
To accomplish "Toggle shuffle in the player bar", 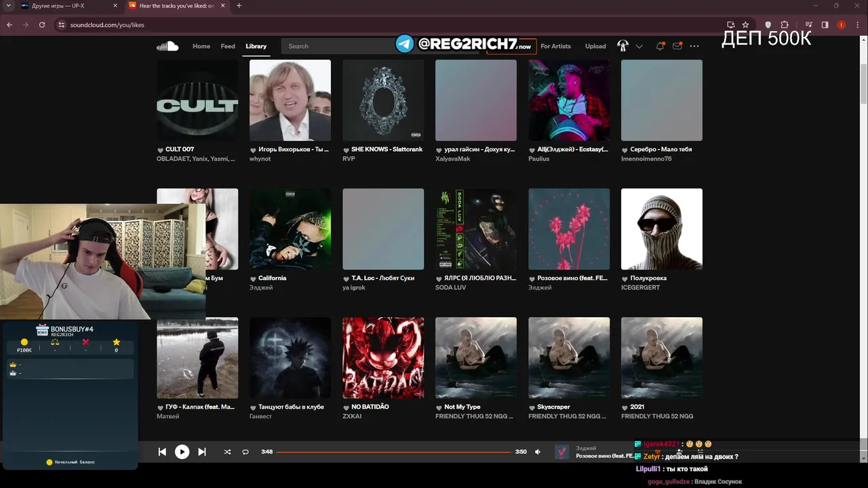I will pyautogui.click(x=227, y=452).
